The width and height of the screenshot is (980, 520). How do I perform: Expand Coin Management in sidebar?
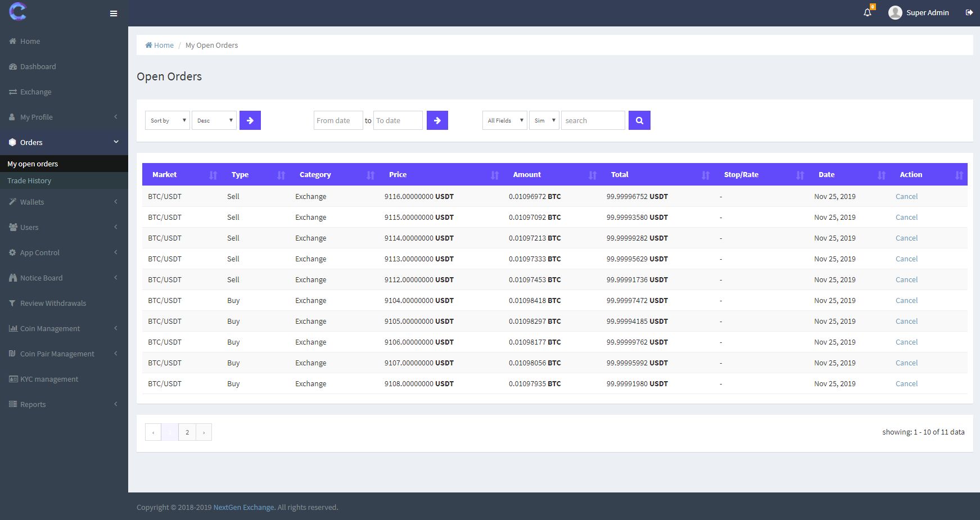click(50, 328)
